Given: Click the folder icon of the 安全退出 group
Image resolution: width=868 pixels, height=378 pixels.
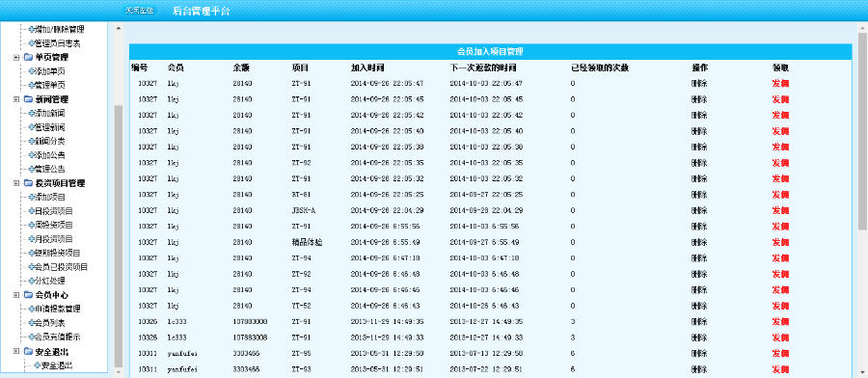Looking at the screenshot, I should 28,351.
